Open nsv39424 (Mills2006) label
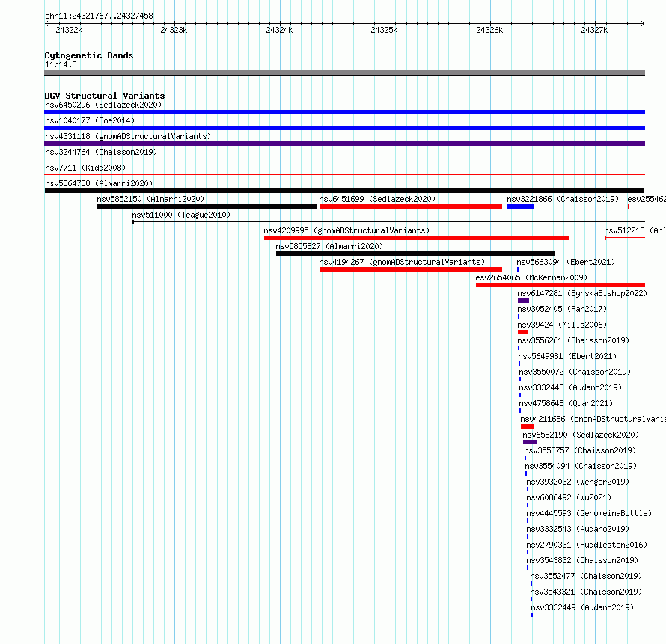This screenshot has width=666, height=644. [563, 325]
